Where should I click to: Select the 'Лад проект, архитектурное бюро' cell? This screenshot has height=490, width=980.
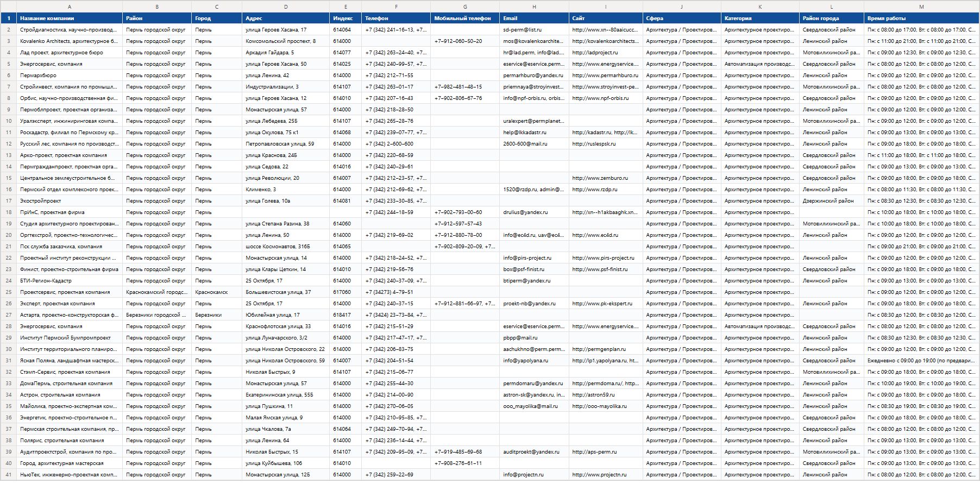(70, 52)
